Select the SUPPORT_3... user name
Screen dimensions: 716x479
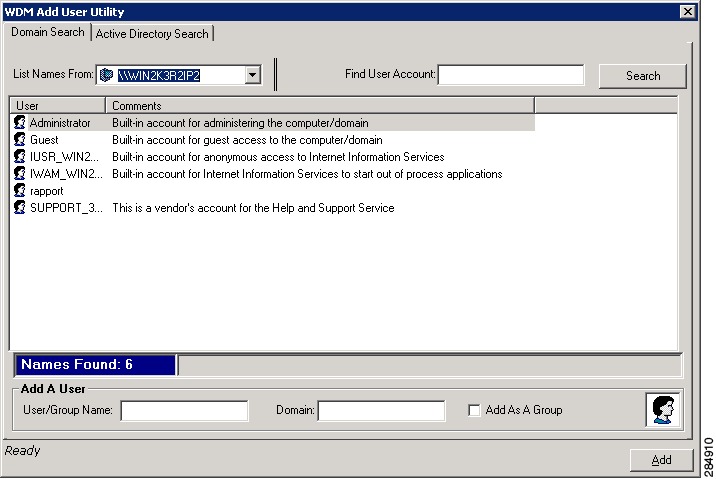66,208
